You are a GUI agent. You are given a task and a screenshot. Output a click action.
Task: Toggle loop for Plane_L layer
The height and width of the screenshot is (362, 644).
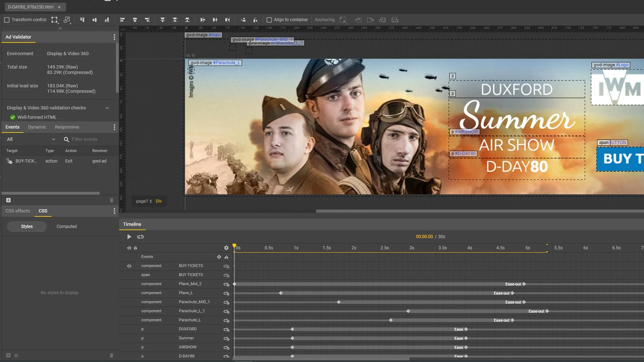click(226, 293)
